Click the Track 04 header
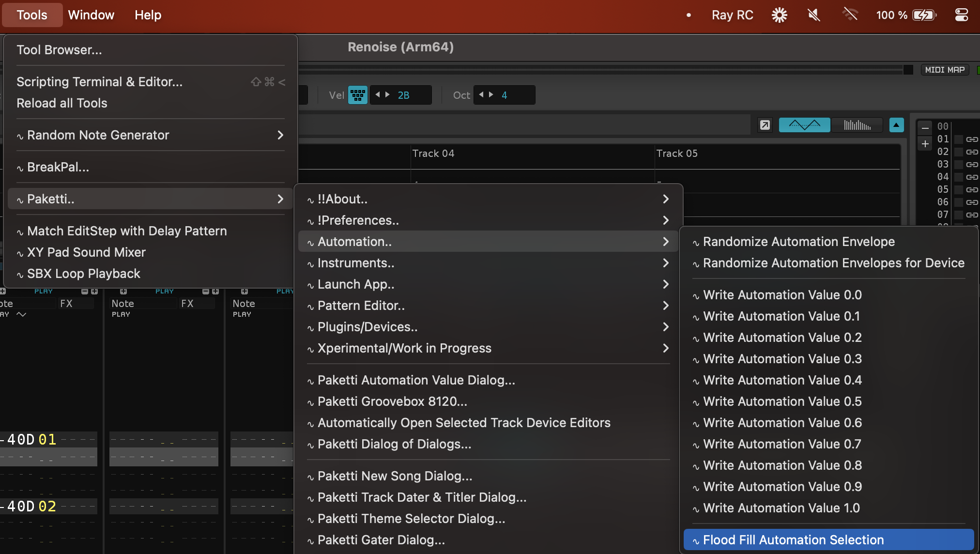The height and width of the screenshot is (554, 980). pyautogui.click(x=433, y=154)
